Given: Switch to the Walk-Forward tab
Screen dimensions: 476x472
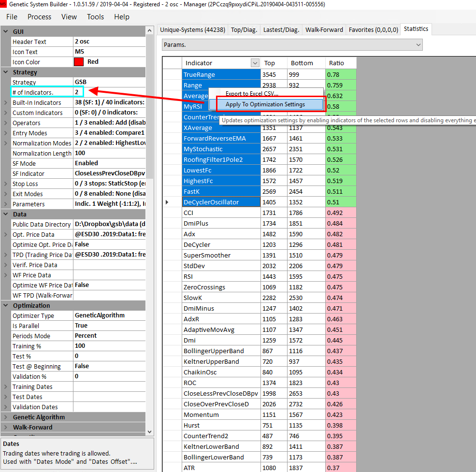Looking at the screenshot, I should pyautogui.click(x=324, y=29).
